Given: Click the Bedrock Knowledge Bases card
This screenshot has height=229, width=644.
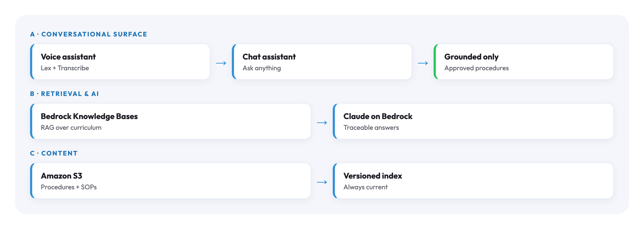Looking at the screenshot, I should tap(171, 121).
